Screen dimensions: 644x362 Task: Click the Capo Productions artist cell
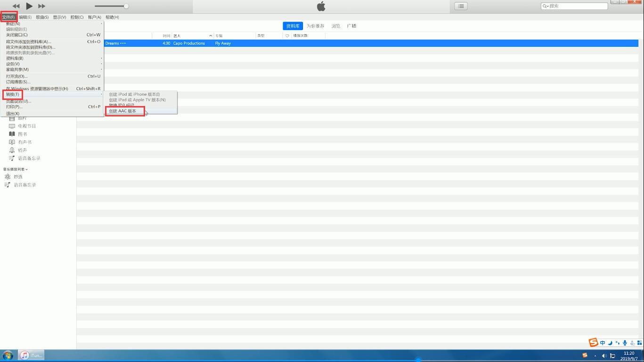[x=189, y=43]
